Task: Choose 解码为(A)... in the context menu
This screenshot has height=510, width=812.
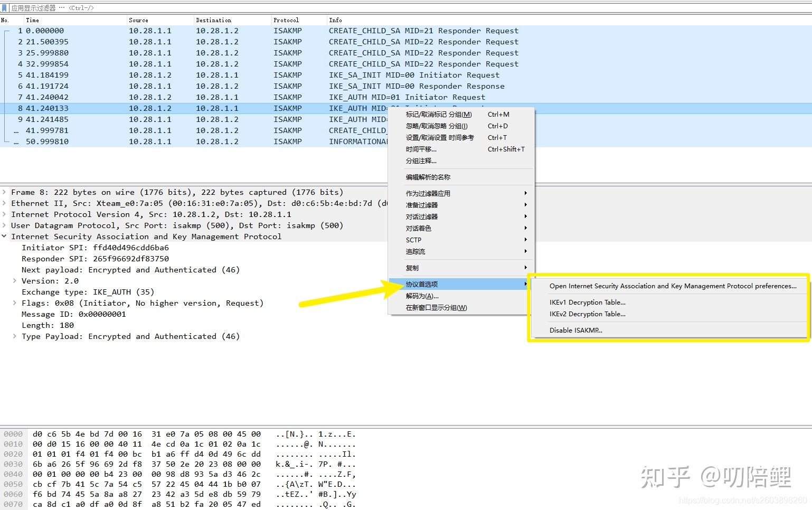Action: pos(422,296)
